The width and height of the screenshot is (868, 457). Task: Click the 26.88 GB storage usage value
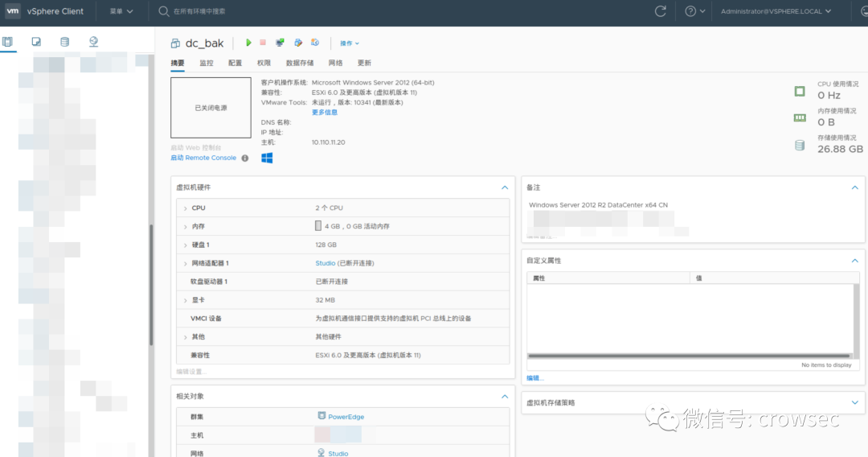tap(840, 149)
